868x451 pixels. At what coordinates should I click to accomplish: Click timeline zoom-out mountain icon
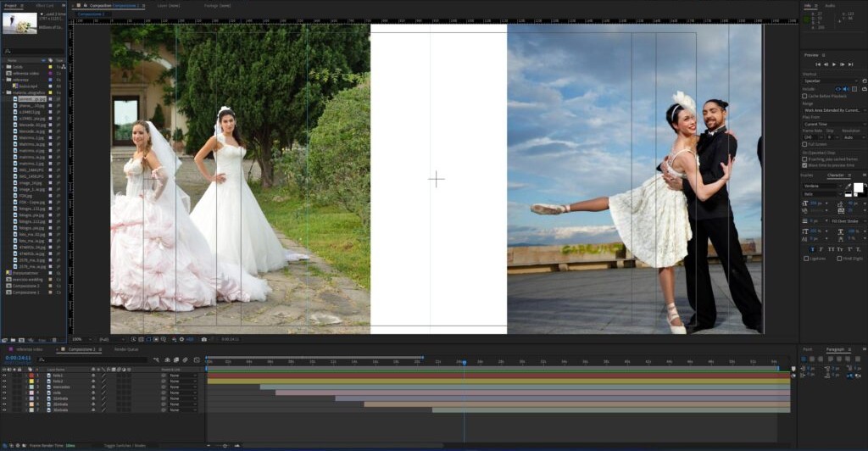pos(209,445)
